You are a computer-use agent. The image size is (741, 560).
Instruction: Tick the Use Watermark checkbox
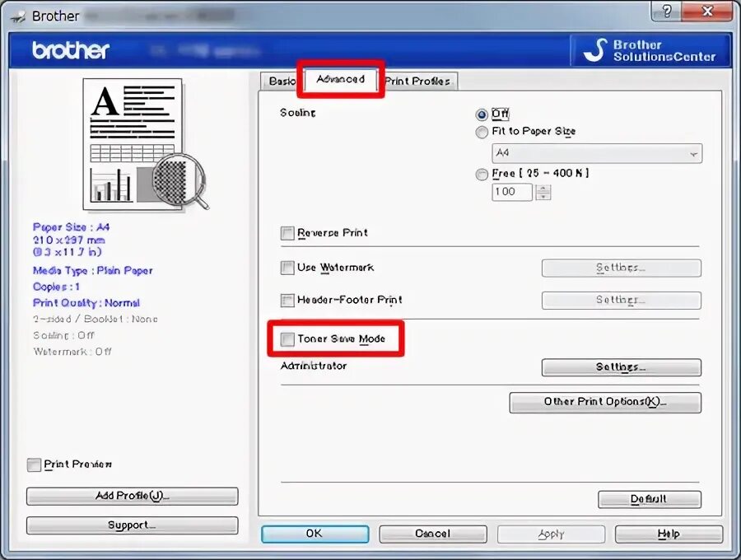(287, 268)
